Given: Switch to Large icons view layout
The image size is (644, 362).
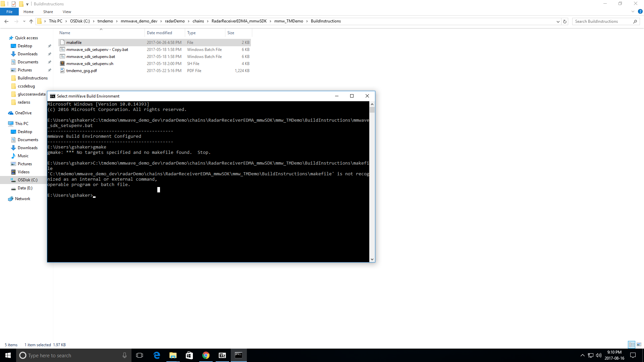Looking at the screenshot, I should [639, 345].
